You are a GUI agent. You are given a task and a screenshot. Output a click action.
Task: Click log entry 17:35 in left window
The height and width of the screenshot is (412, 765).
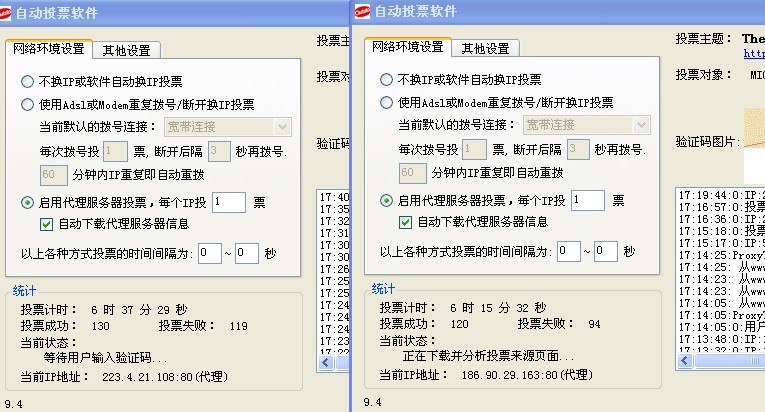click(x=334, y=209)
